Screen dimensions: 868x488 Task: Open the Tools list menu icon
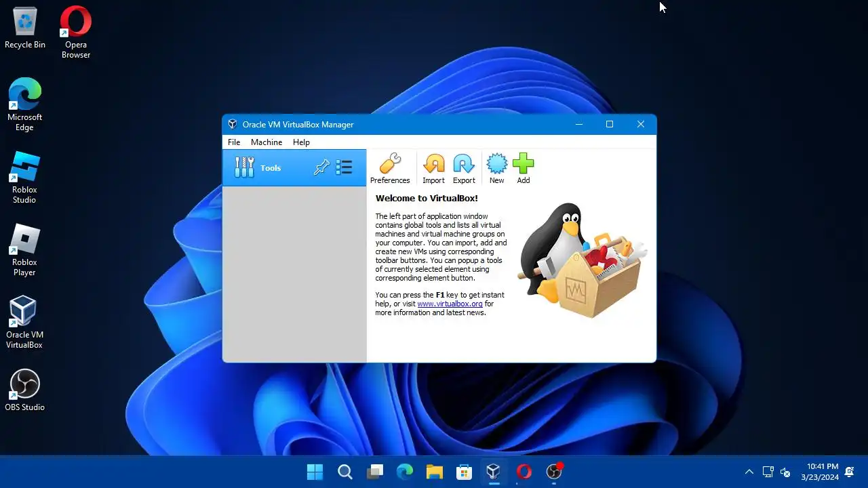coord(344,167)
